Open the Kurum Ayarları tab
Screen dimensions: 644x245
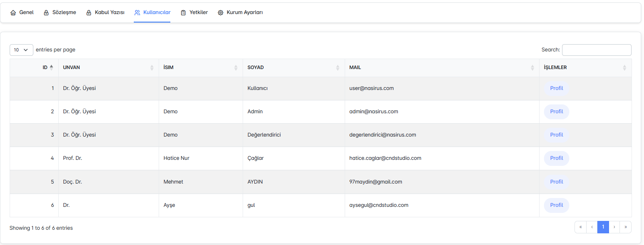pos(244,12)
